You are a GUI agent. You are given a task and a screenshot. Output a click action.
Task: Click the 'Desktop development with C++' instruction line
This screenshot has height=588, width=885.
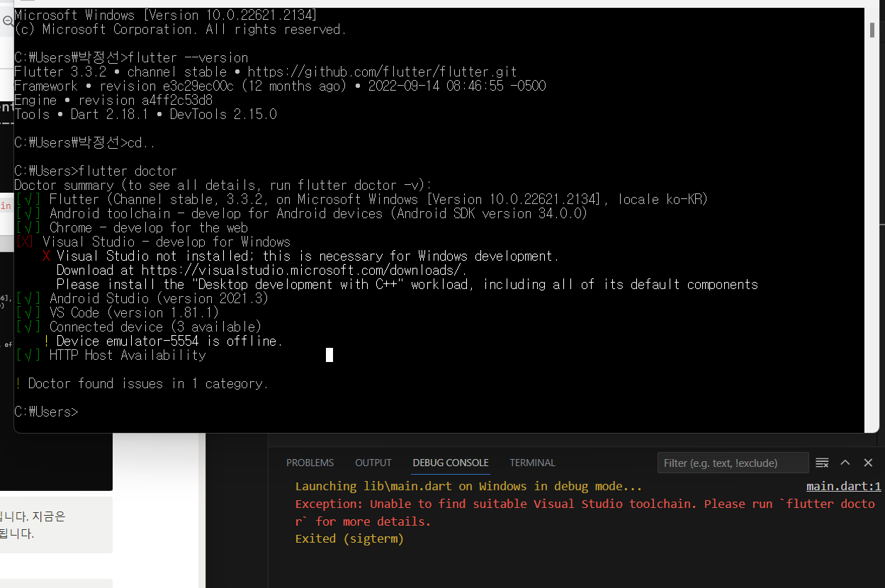tap(407, 284)
